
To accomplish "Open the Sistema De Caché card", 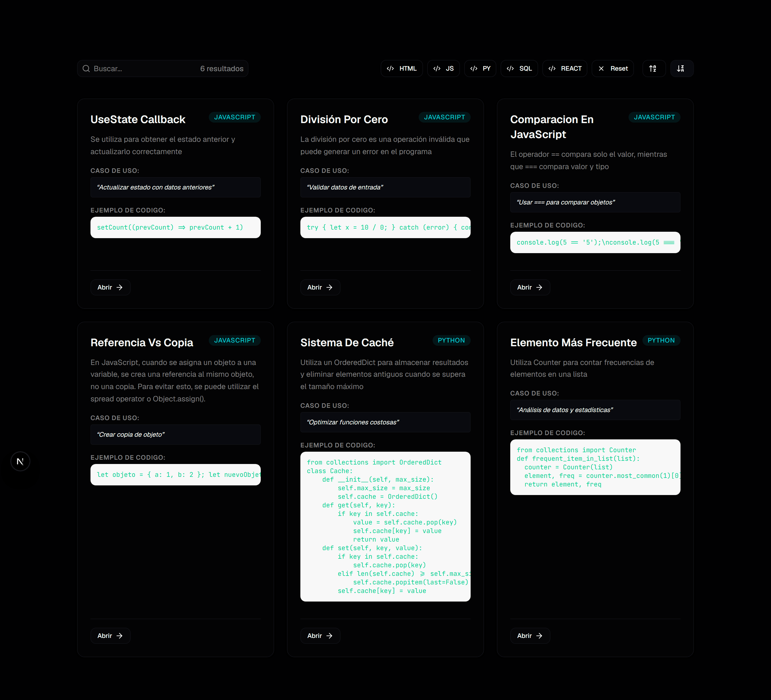I will [320, 636].
